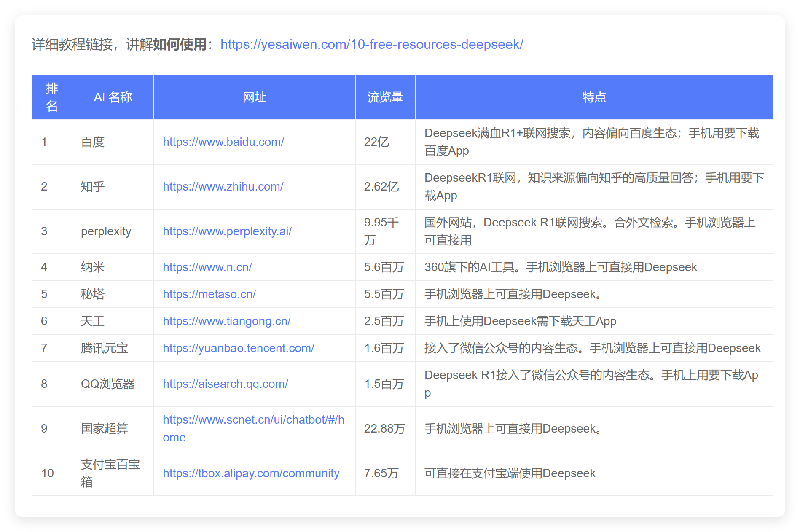Click the 22亿 traffic value

click(377, 142)
